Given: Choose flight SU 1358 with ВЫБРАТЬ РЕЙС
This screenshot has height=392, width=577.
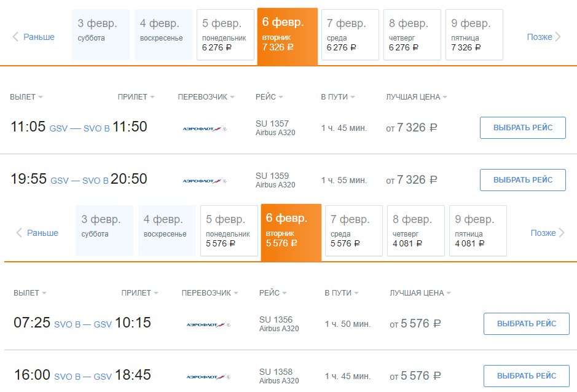Looking at the screenshot, I should tap(526, 376).
